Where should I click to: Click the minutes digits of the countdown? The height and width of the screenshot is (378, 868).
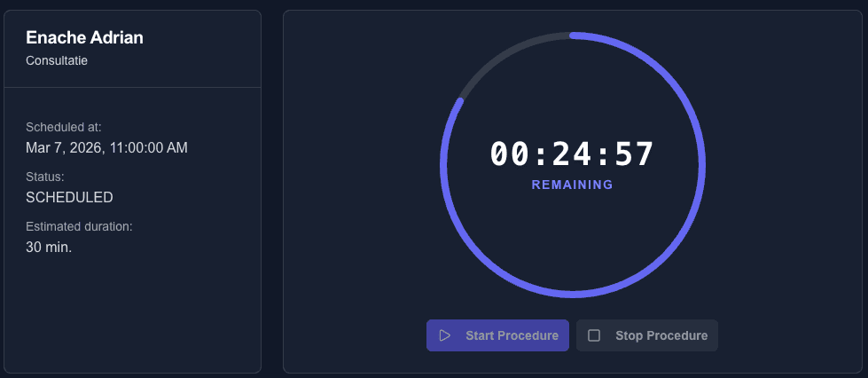[x=572, y=154]
